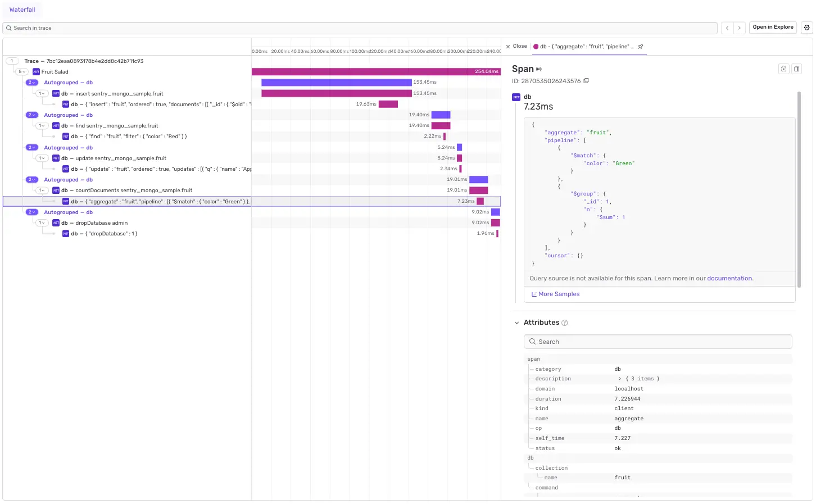Click the collection name value fruit

(x=623, y=478)
